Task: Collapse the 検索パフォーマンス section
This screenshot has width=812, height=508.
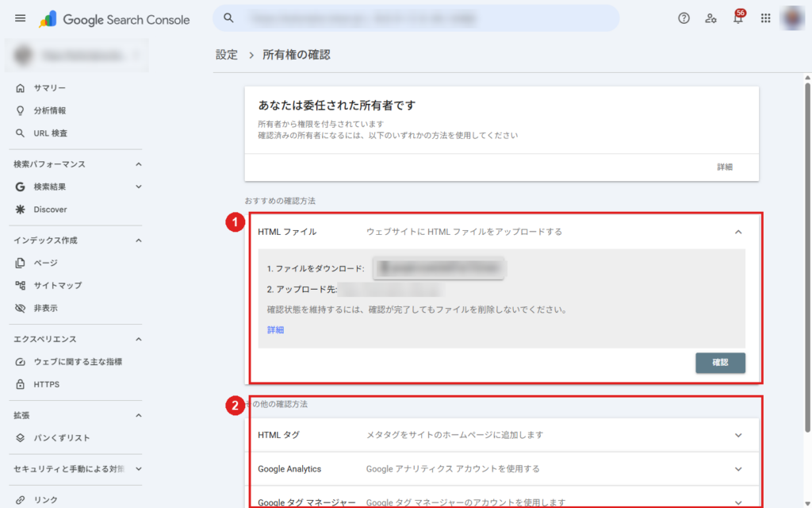Action: click(138, 164)
